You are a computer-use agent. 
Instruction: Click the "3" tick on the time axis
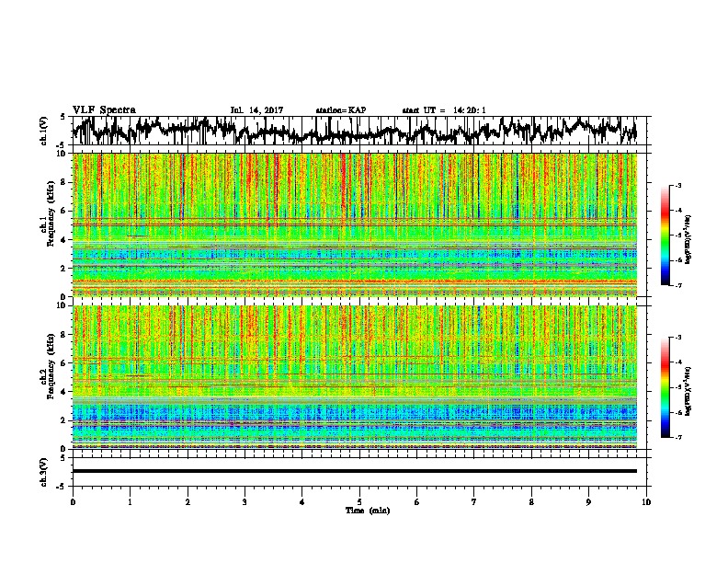tap(245, 502)
